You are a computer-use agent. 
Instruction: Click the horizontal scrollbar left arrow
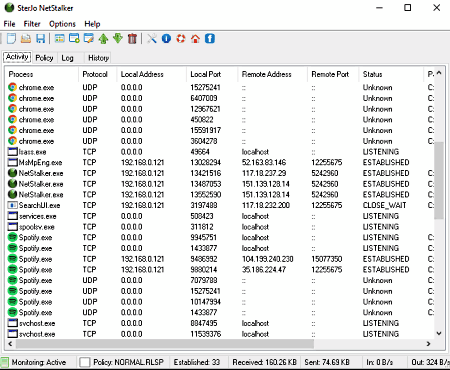click(10, 344)
